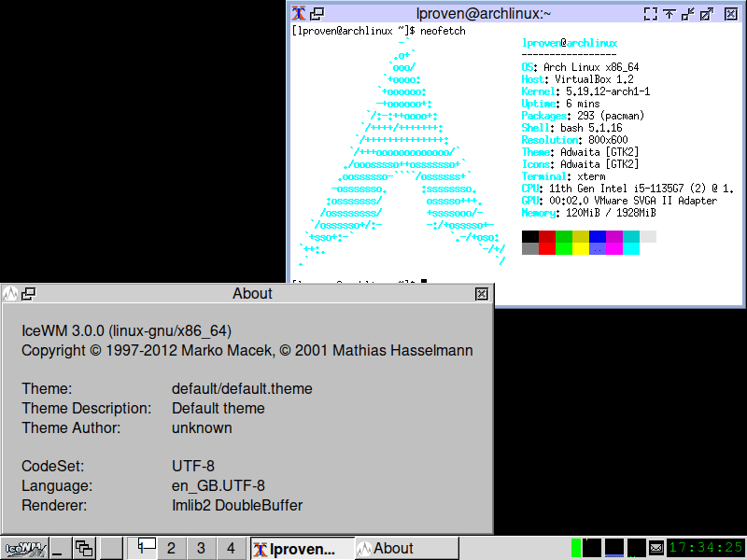The height and width of the screenshot is (560, 747).
Task: Switch to workspace 2
Action: click(x=171, y=548)
